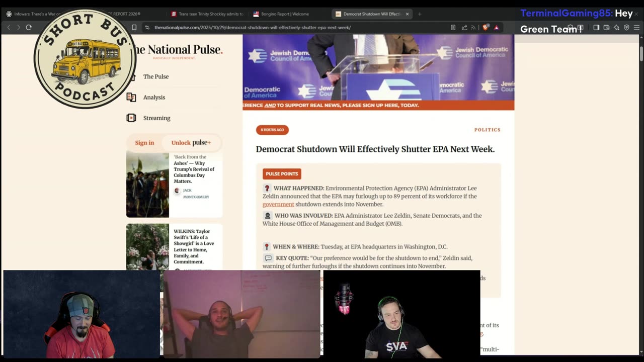
Task: Sign in to The National Pulse
Action: click(x=144, y=143)
